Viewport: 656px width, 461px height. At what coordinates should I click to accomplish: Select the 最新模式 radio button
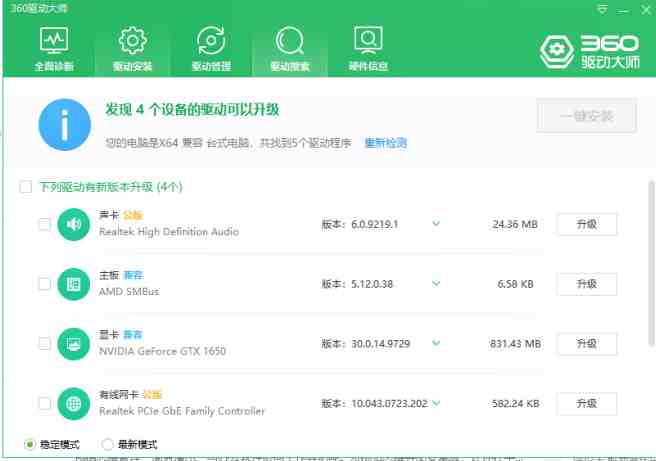click(x=108, y=444)
